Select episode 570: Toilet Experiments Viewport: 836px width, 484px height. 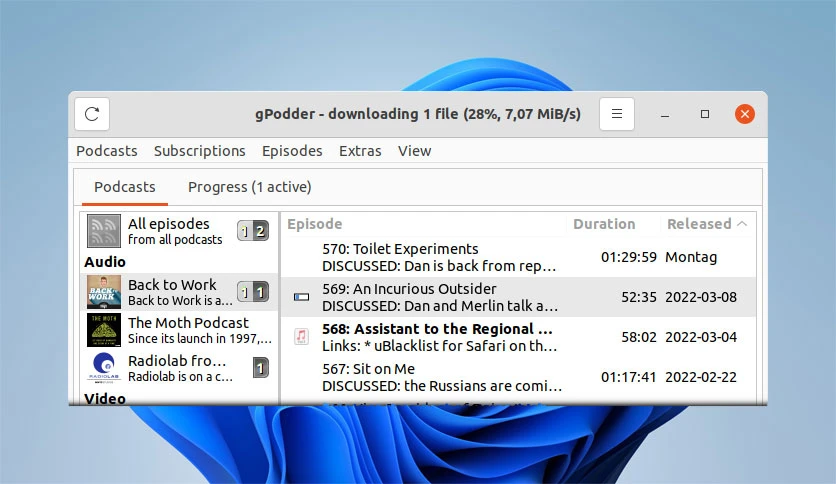pos(518,257)
